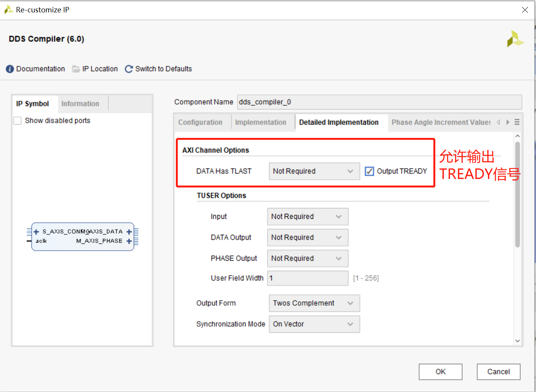Enable Show disabled ports checkbox

point(17,121)
